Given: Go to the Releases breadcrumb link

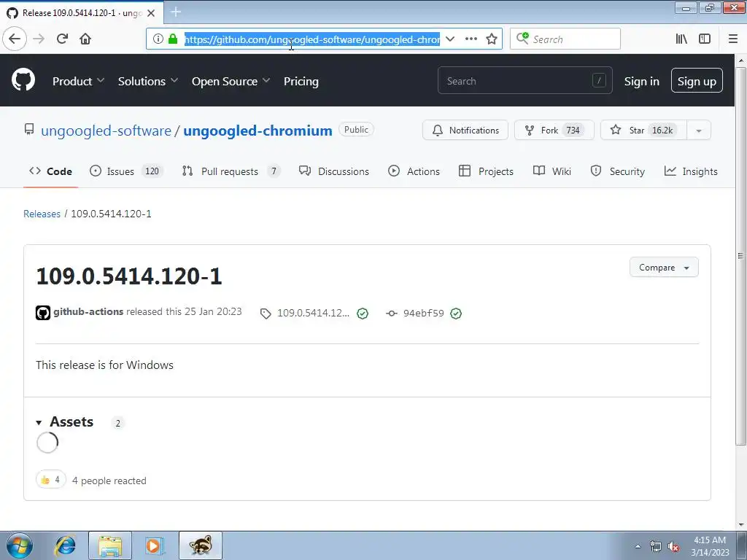Looking at the screenshot, I should click(42, 214).
